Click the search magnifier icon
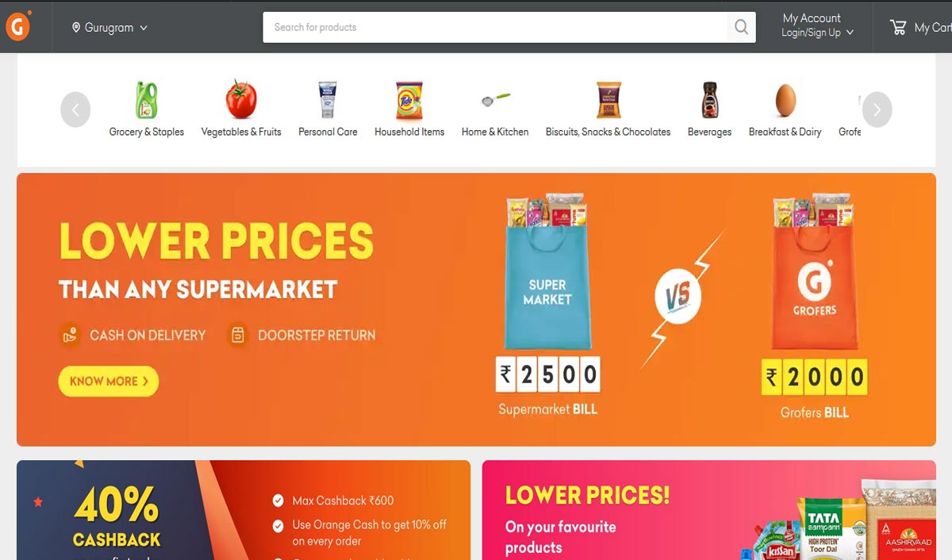 point(741,27)
